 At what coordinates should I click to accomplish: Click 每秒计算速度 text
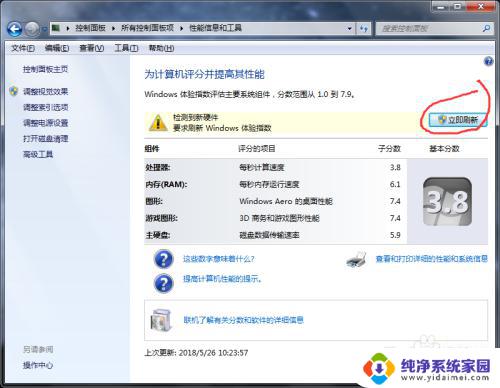coord(262,167)
